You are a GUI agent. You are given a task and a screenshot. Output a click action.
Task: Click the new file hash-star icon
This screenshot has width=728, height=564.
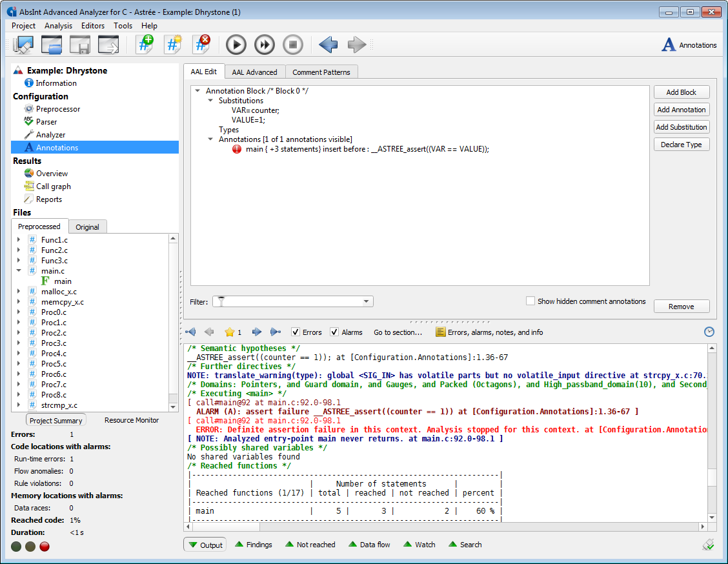tap(173, 45)
